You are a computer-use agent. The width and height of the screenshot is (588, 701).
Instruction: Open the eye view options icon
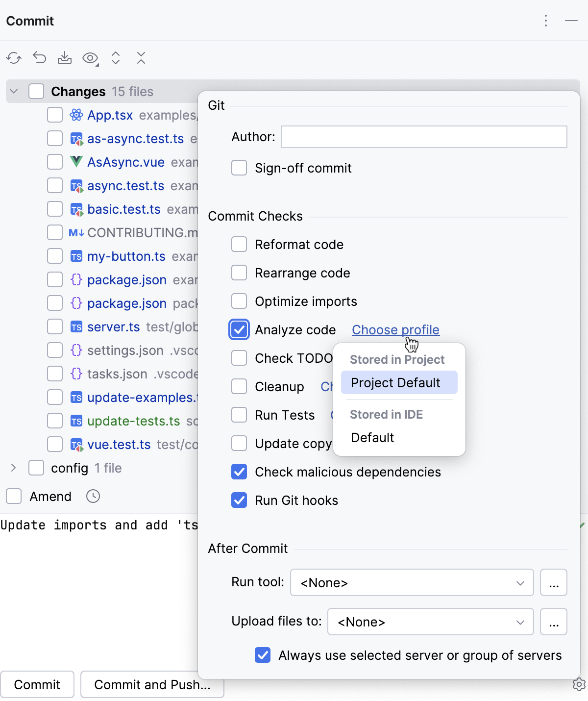point(90,58)
